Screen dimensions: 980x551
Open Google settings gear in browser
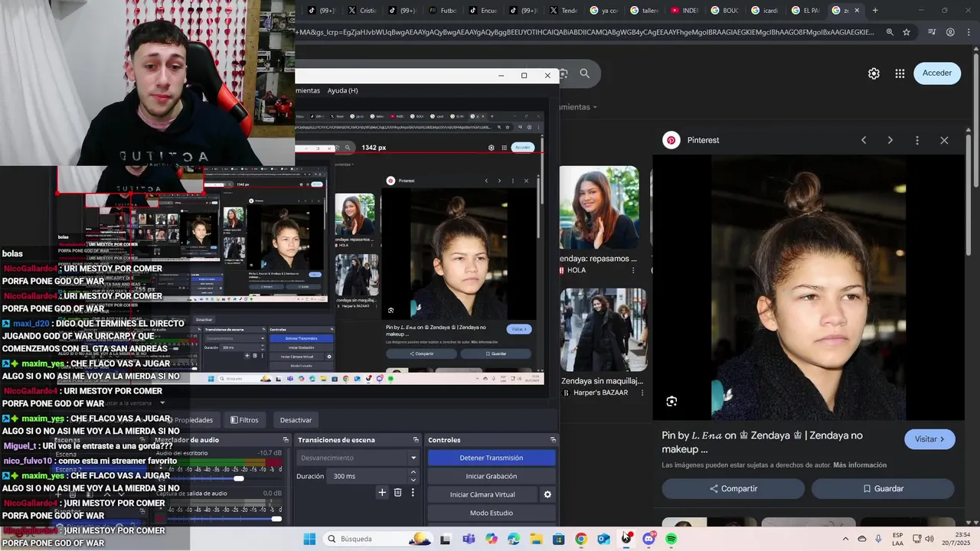[874, 73]
